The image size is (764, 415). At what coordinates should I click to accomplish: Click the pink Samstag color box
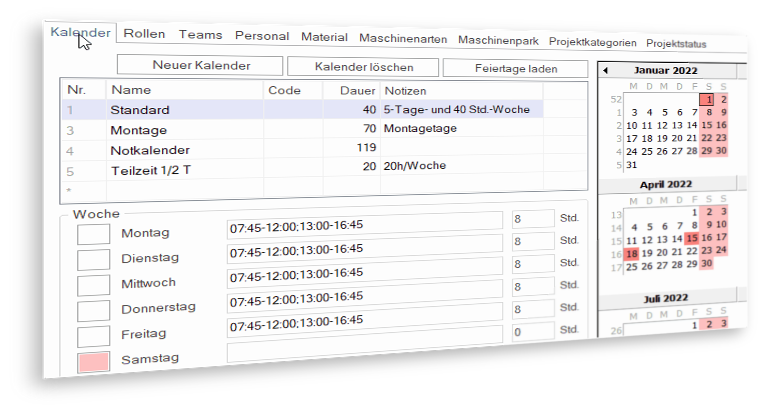coord(93,362)
